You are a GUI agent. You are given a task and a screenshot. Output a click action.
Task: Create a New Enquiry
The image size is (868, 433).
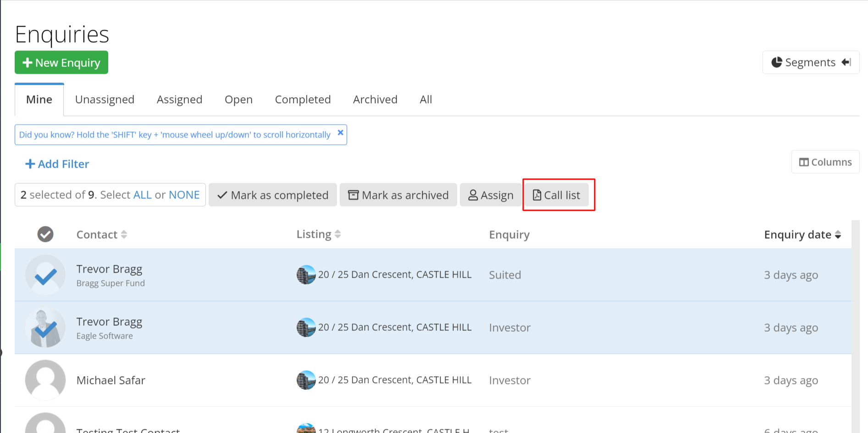pos(61,62)
